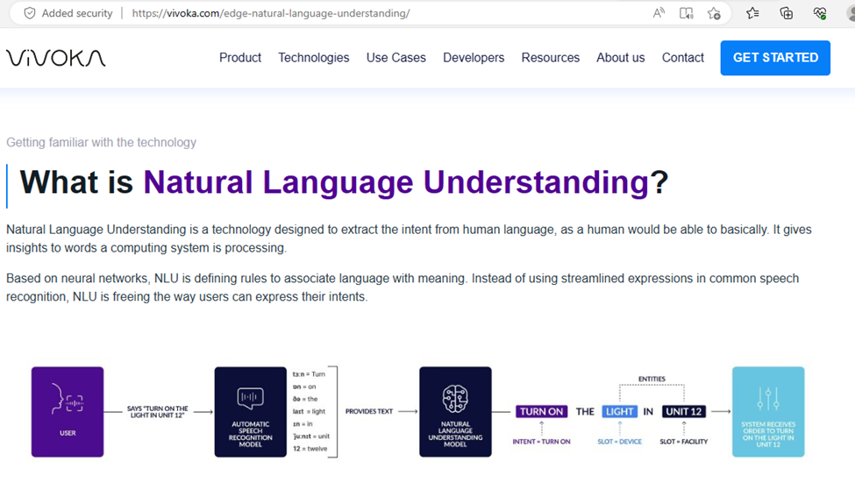The width and height of the screenshot is (855, 504).
Task: Click the vivoka.com URL address field
Action: point(351,13)
